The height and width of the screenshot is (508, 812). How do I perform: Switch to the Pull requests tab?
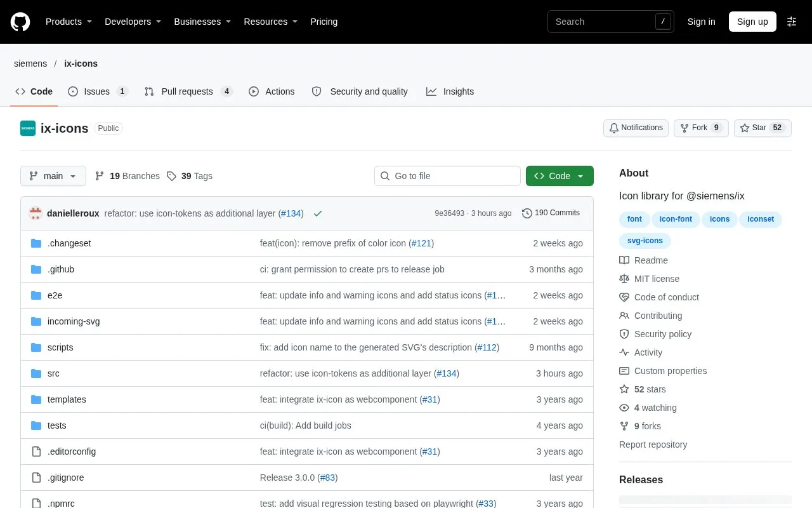pyautogui.click(x=188, y=91)
